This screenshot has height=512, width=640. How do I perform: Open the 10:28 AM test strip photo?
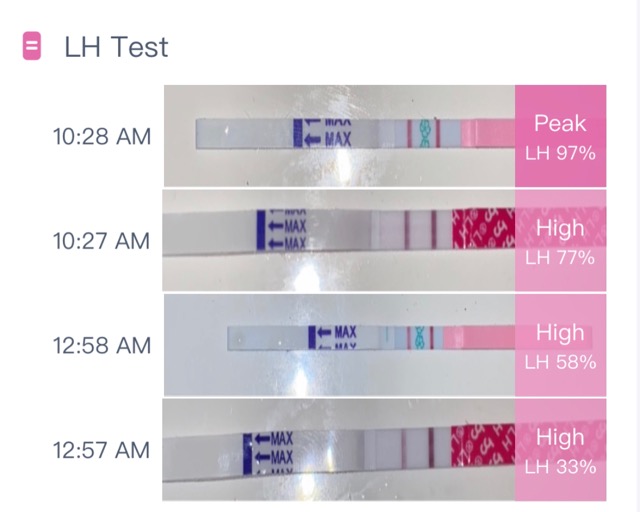coord(339,136)
